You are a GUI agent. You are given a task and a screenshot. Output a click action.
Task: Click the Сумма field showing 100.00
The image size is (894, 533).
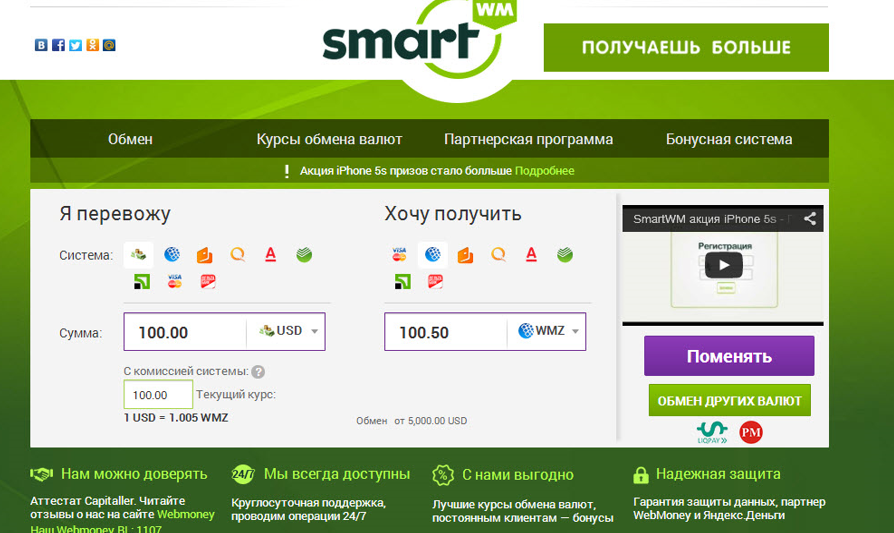185,332
